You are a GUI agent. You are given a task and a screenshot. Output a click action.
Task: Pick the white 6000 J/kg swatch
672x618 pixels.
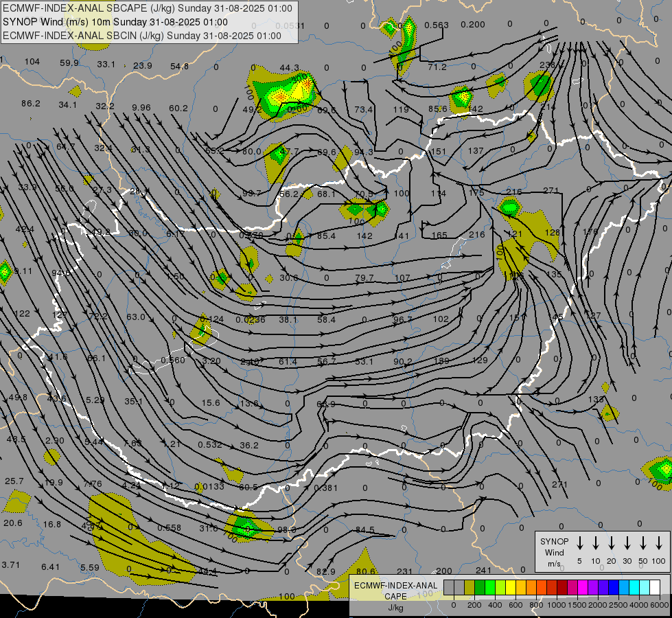(x=654, y=588)
